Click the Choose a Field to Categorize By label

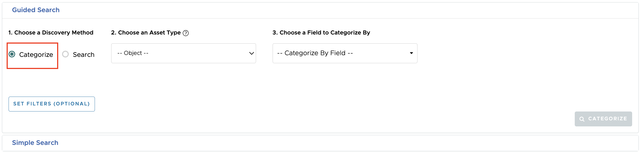pyautogui.click(x=321, y=33)
